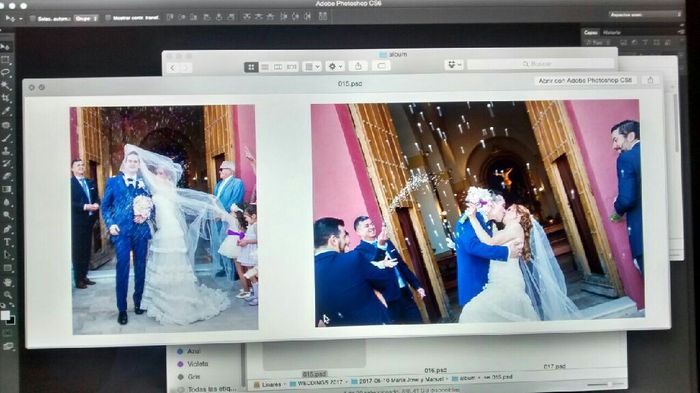Open layer filter type dropdown in Capas panel

point(597,42)
